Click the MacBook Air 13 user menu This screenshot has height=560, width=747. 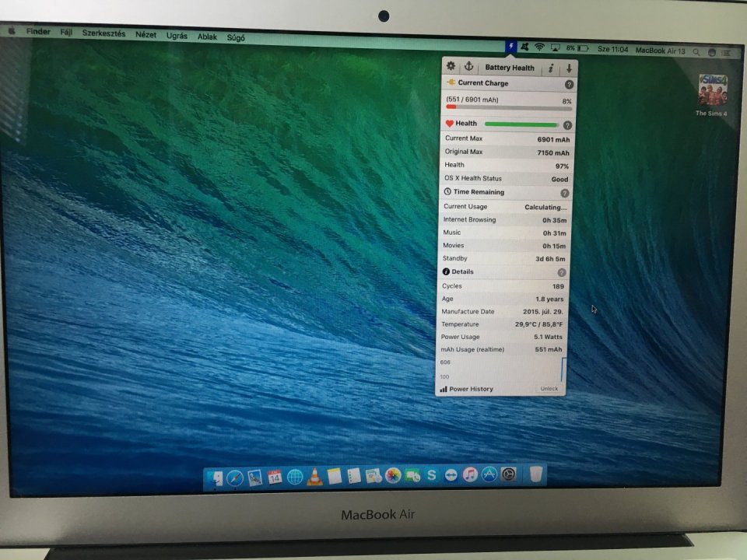(661, 51)
